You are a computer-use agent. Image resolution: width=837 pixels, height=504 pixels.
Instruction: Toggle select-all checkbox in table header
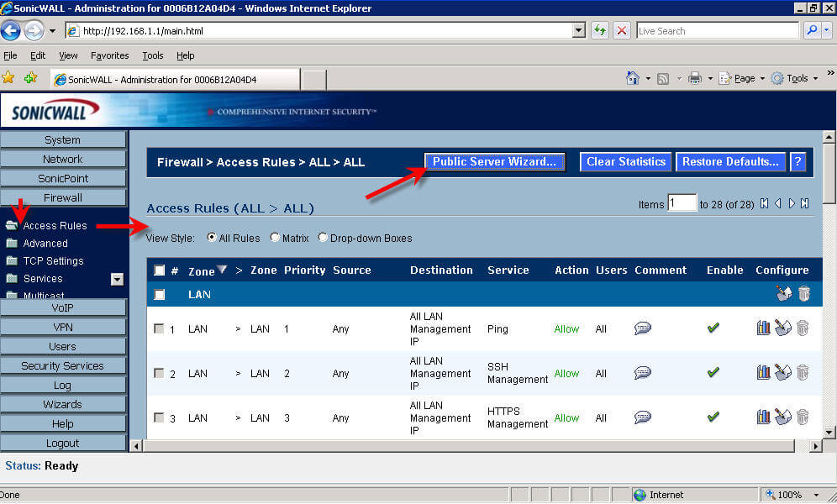[x=159, y=270]
